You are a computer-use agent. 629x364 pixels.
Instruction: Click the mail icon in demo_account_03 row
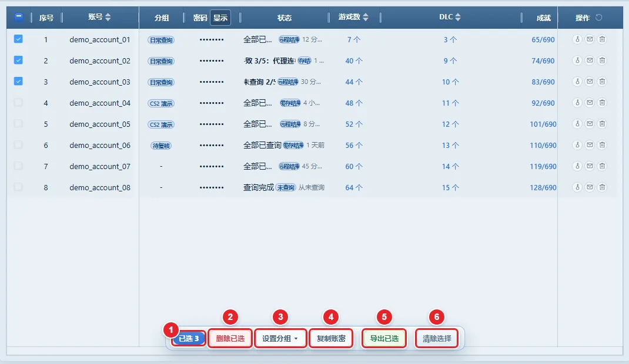click(x=590, y=82)
